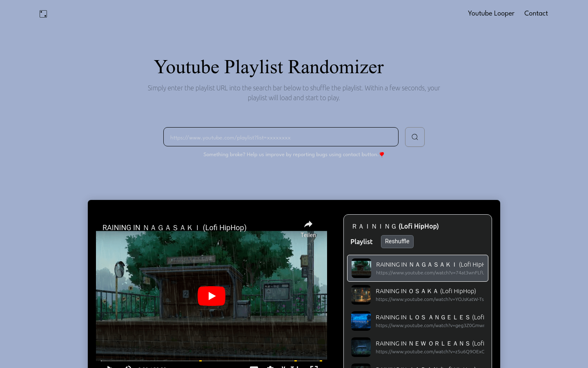Open the search magnifier button
Image resolution: width=588 pixels, height=368 pixels.
[x=415, y=137]
